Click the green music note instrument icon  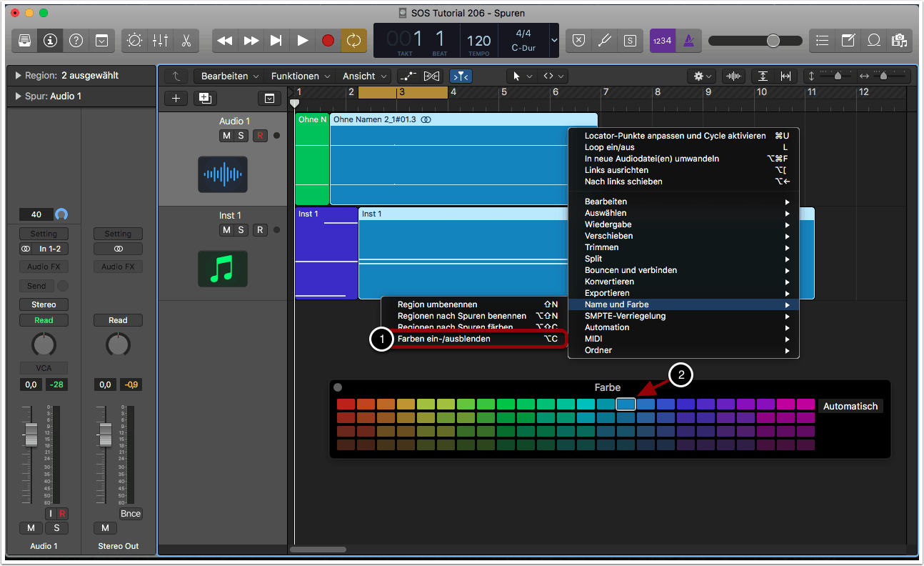point(223,269)
